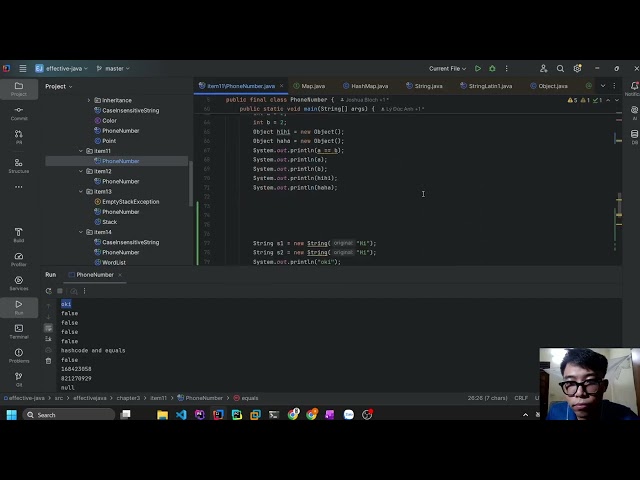Viewport: 640px width, 480px height.
Task: Toggle scroll-to-end in Run console
Action: pos(49,339)
